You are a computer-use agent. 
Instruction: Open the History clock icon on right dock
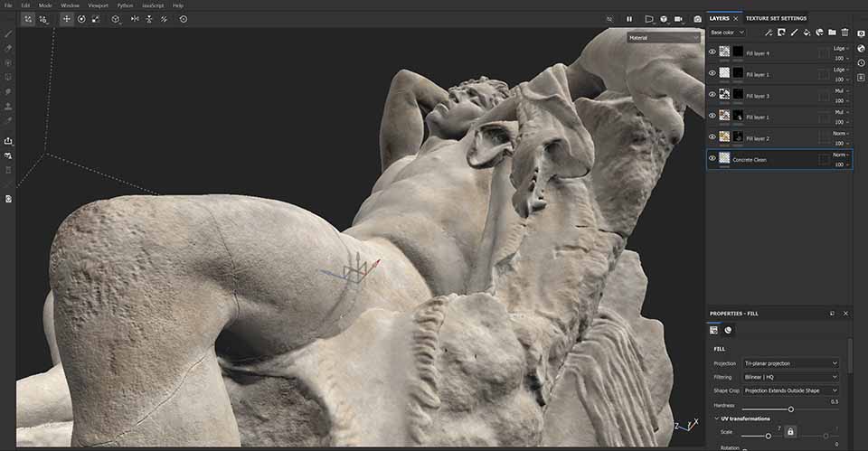click(x=861, y=63)
